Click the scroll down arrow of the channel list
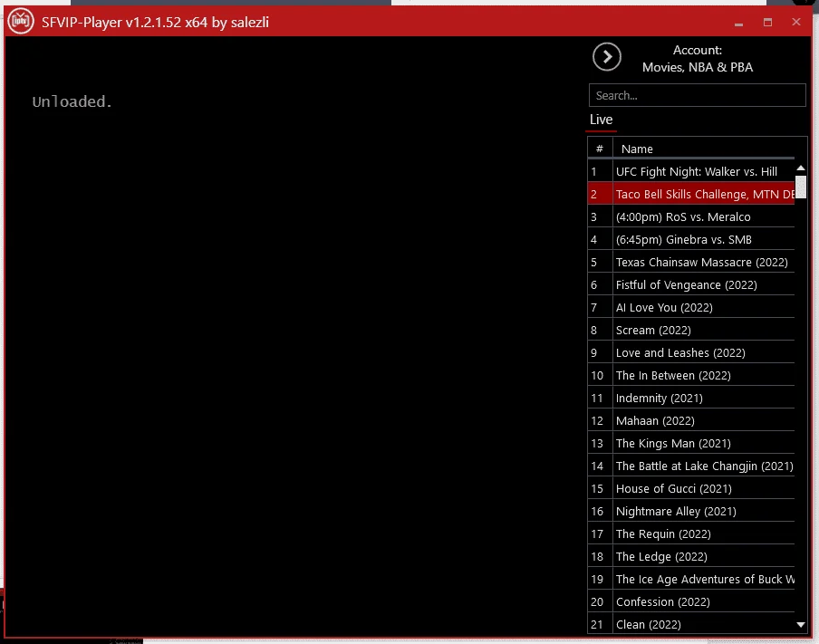Screen dimensions: 819x644 click(x=801, y=625)
